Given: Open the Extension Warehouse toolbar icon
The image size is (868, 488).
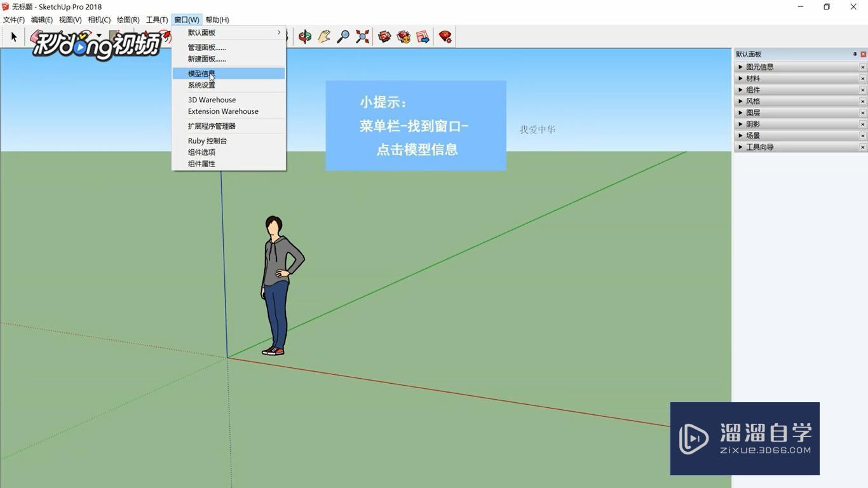Looking at the screenshot, I should (403, 37).
